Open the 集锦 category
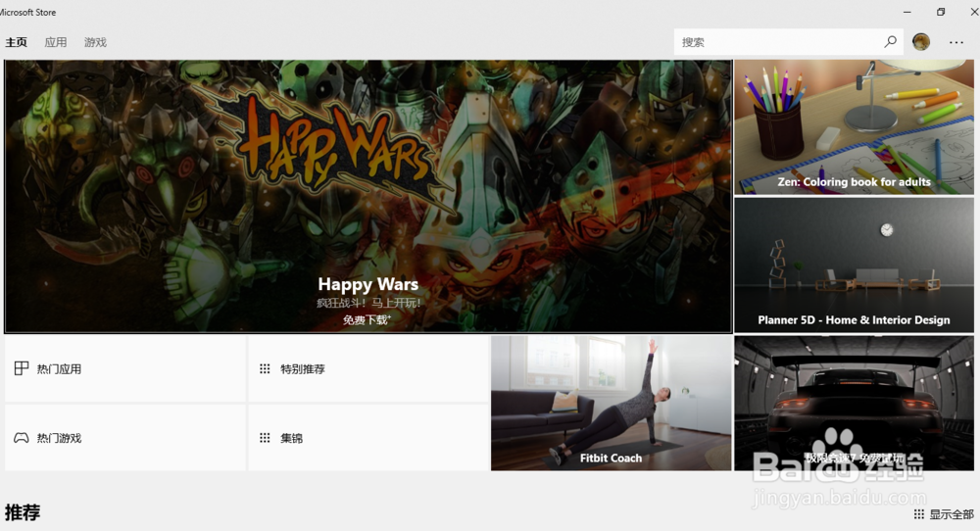980x531 pixels. coord(368,438)
